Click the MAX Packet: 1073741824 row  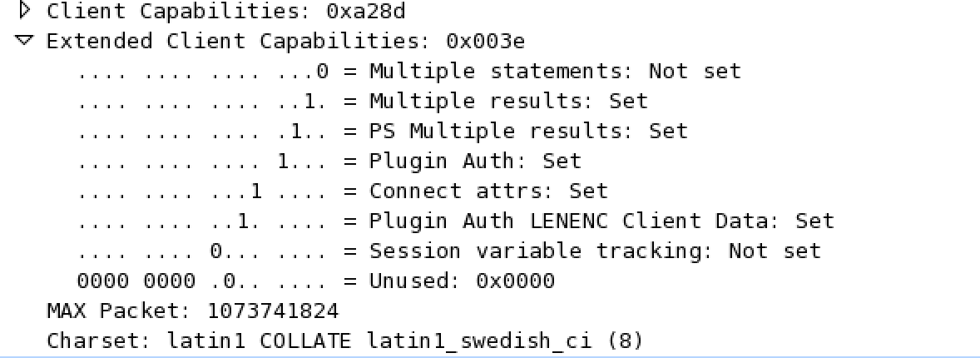tap(193, 311)
